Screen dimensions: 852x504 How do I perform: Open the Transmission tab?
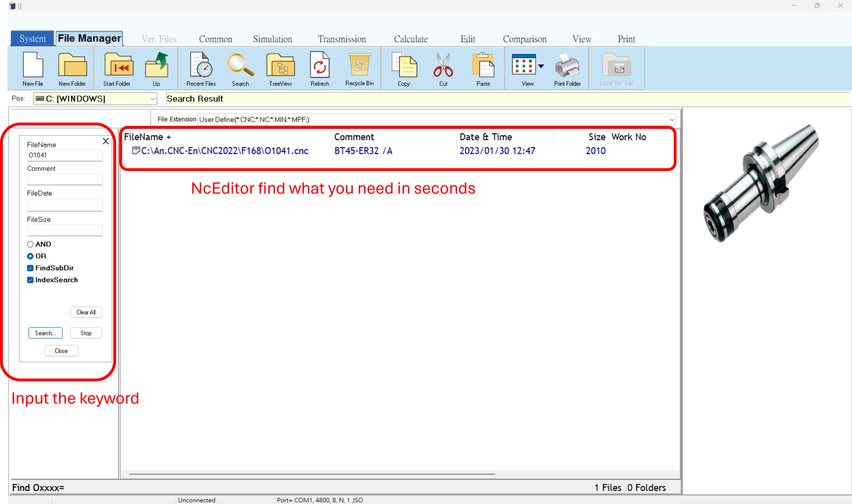(342, 39)
